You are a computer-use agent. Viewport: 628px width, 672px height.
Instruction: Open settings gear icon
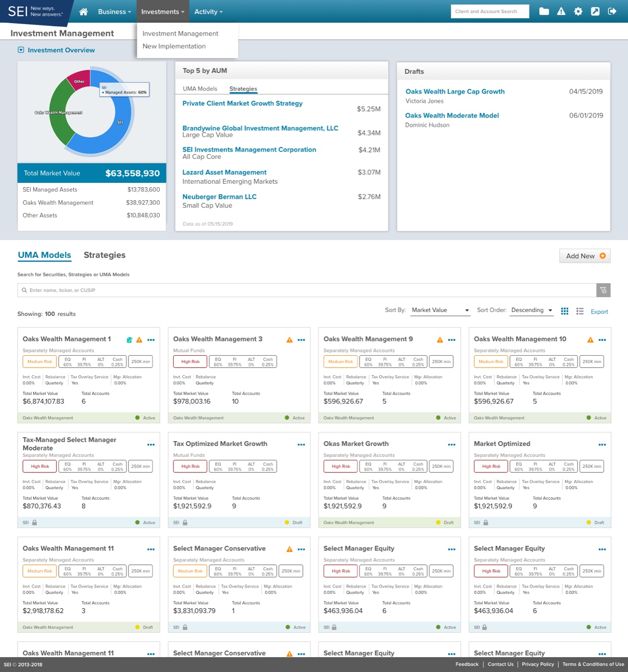578,12
